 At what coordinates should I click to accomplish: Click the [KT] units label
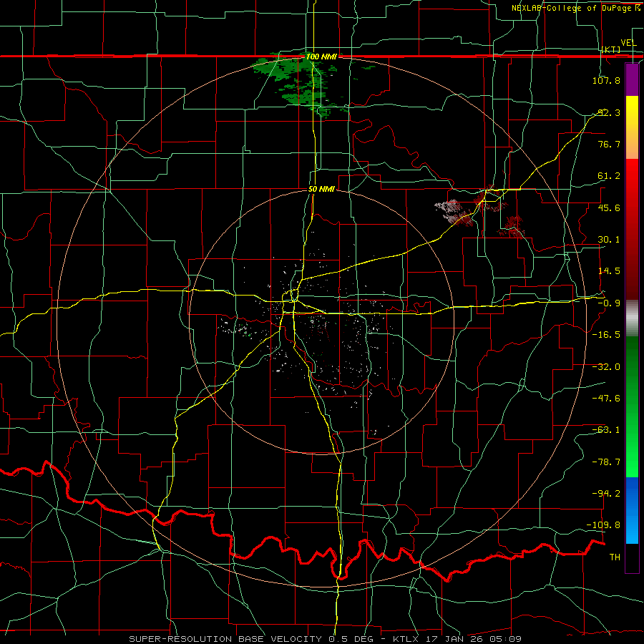tap(611, 49)
